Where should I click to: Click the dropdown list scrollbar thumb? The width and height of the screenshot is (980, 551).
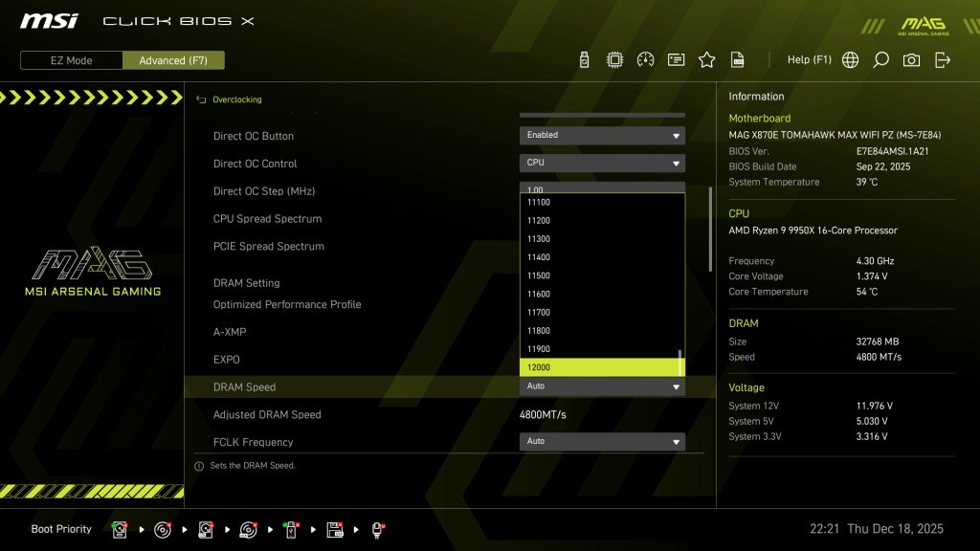[x=680, y=363]
